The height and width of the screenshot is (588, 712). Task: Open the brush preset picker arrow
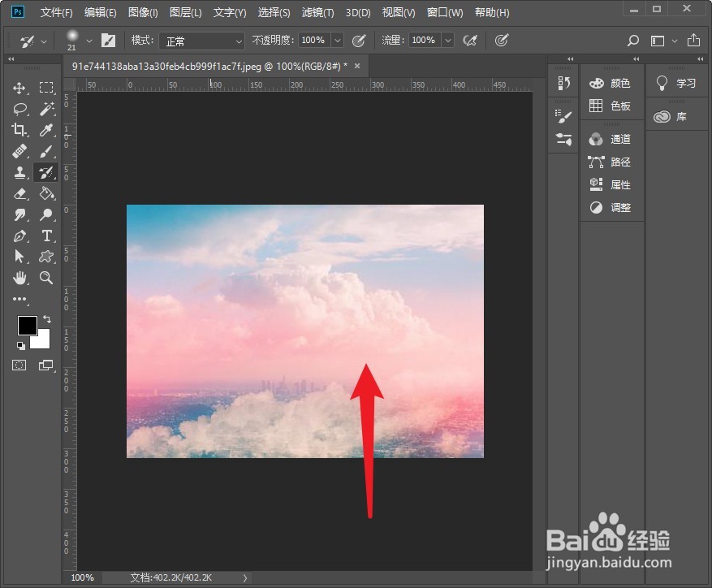coord(89,41)
